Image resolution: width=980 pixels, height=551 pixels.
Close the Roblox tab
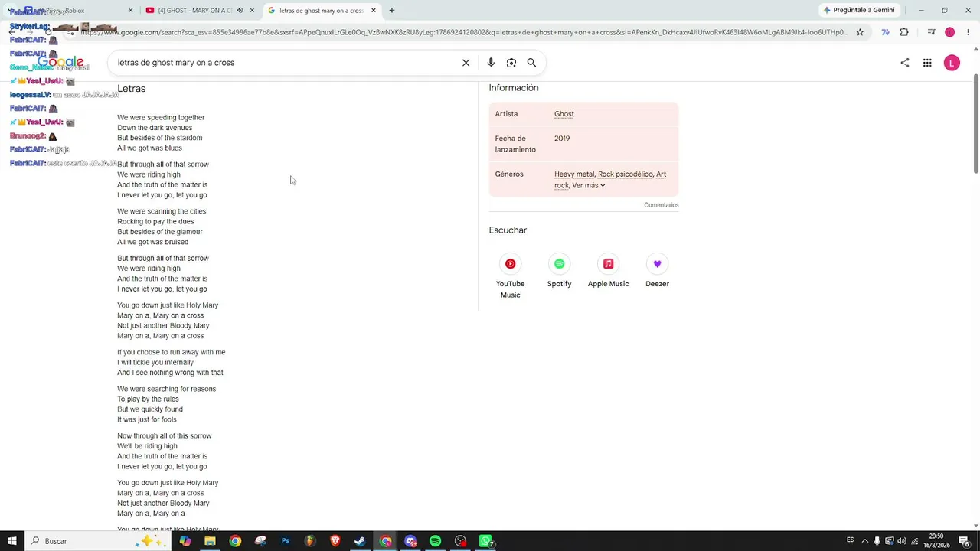pyautogui.click(x=130, y=11)
